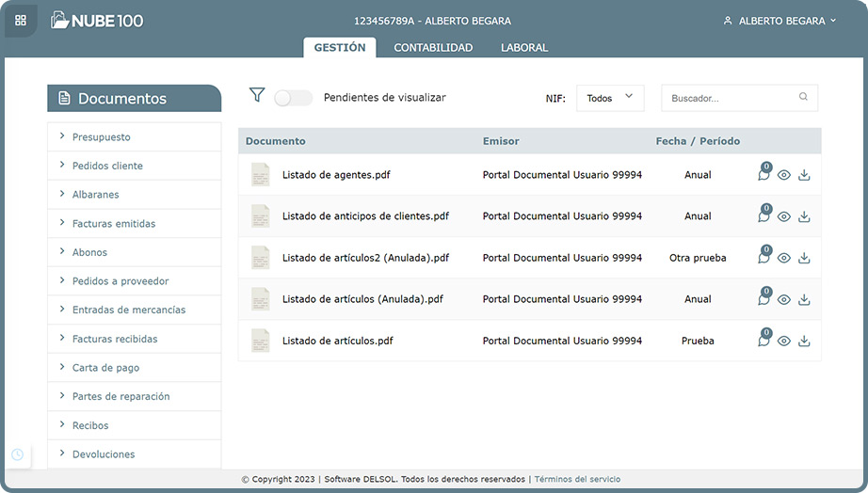This screenshot has height=493, width=868.
Task: View Listado de agentes.pdf with eye icon
Action: point(784,175)
